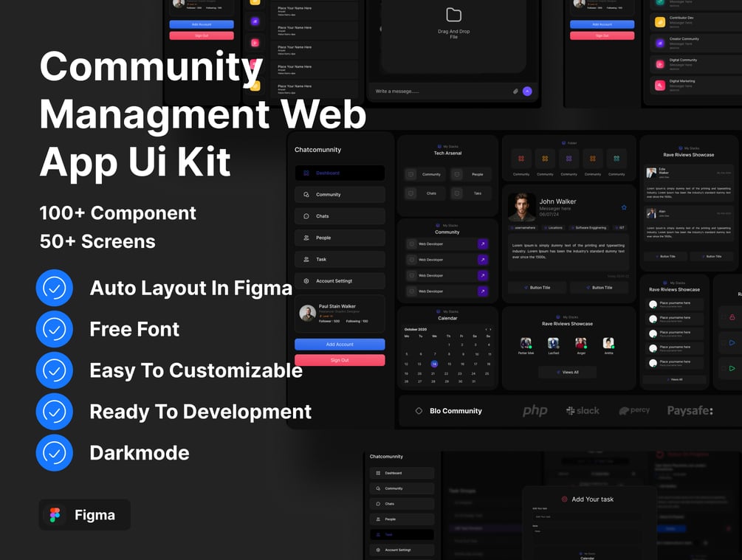Screen dimensions: 742x560
Task: Click the Antila avatar
Action: click(x=608, y=343)
